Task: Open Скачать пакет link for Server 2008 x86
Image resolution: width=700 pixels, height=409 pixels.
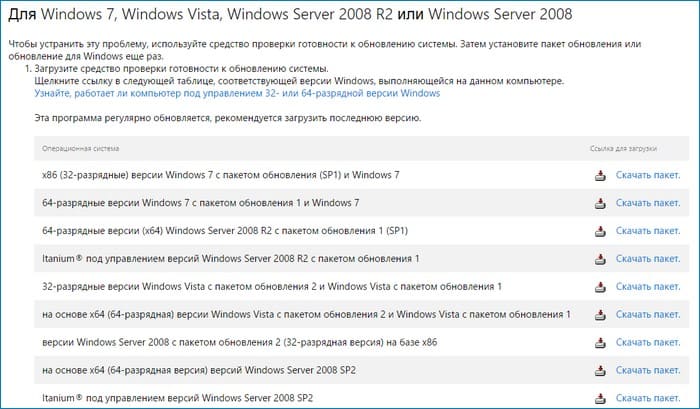Action: pyautogui.click(x=648, y=342)
